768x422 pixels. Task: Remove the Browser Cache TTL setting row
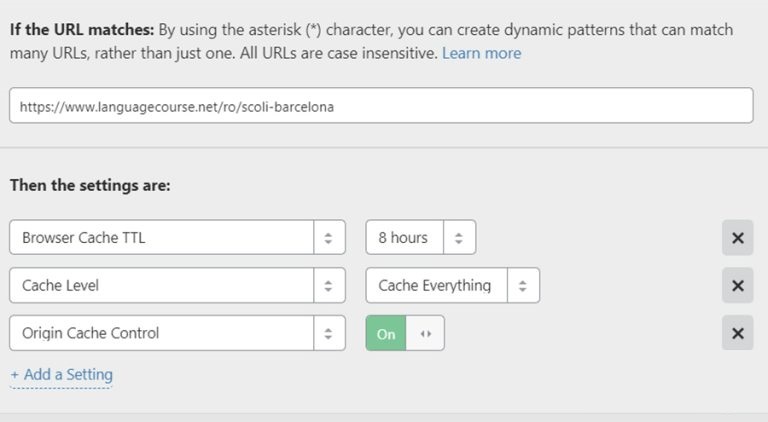click(737, 238)
